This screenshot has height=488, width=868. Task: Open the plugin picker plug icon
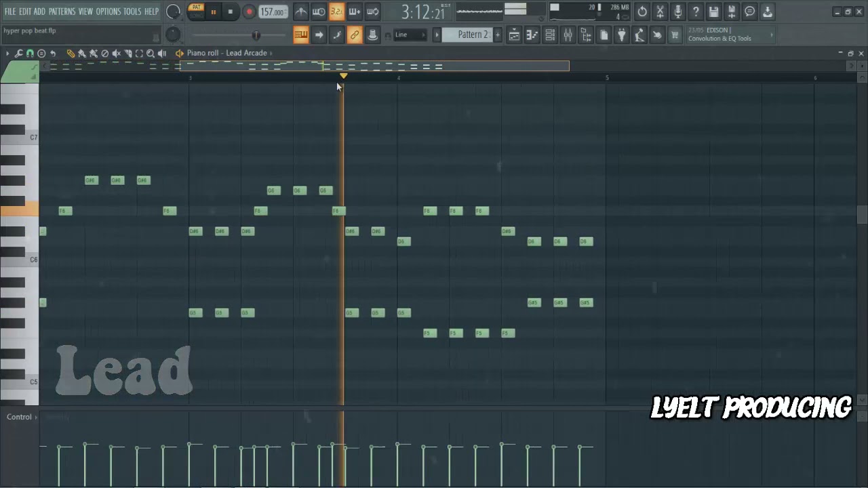tap(622, 35)
